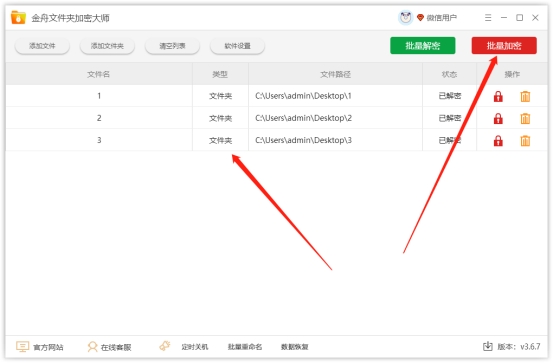Delete folder 3 with its trash icon
The height and width of the screenshot is (364, 553).
525,141
